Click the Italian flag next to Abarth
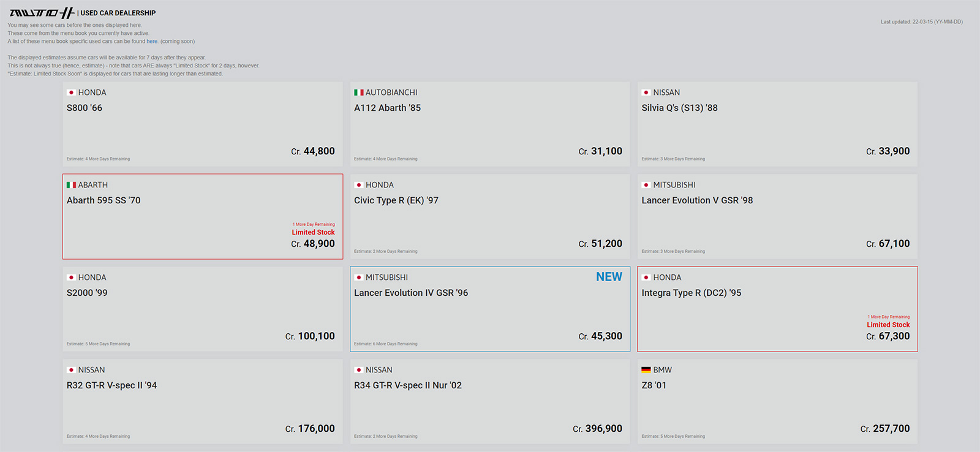Image resolution: width=980 pixels, height=452 pixels. coord(71,185)
